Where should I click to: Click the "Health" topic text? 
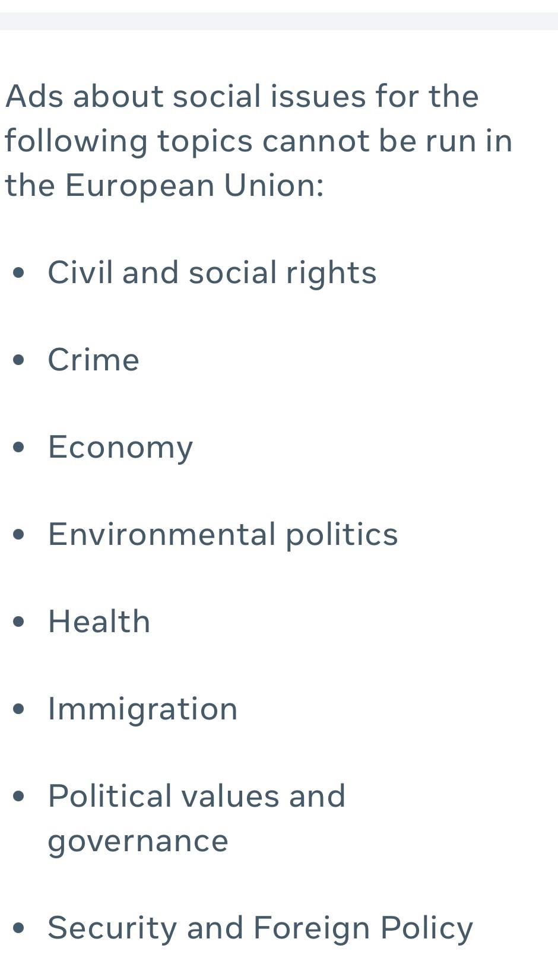click(x=99, y=621)
